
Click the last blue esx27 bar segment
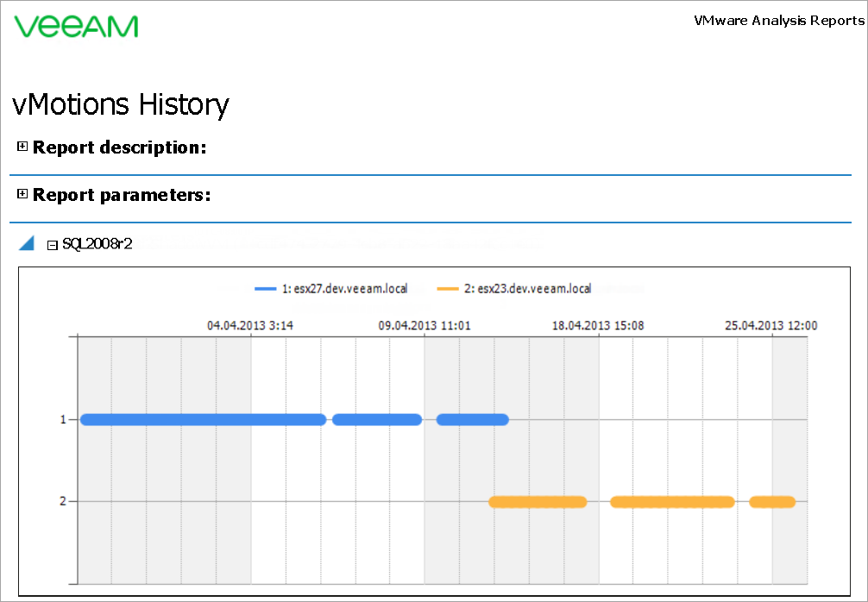(473, 419)
